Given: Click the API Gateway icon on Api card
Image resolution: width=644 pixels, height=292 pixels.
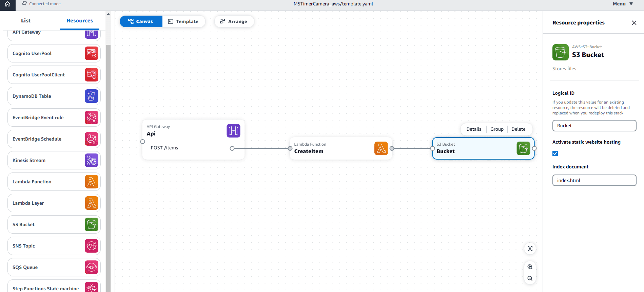Looking at the screenshot, I should tap(233, 131).
